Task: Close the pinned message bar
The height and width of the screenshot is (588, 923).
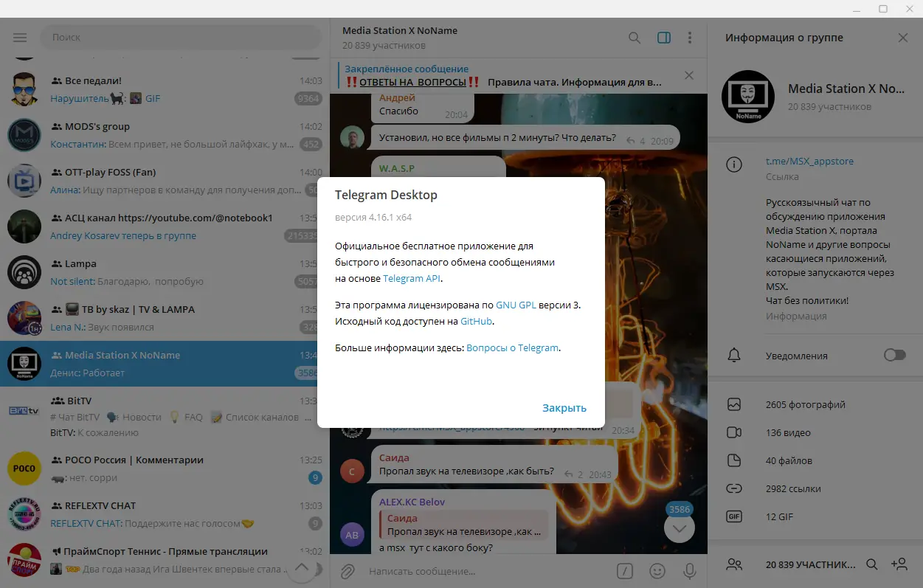Action: 689,75
